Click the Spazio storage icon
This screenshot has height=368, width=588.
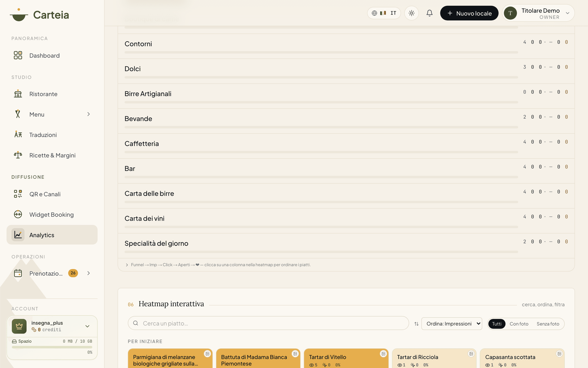coord(14,341)
